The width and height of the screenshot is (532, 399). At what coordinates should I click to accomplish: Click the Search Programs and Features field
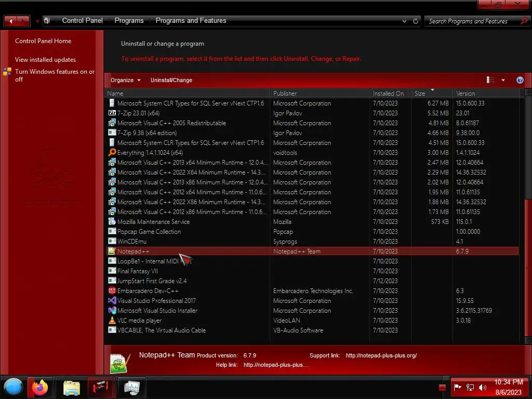click(x=473, y=21)
